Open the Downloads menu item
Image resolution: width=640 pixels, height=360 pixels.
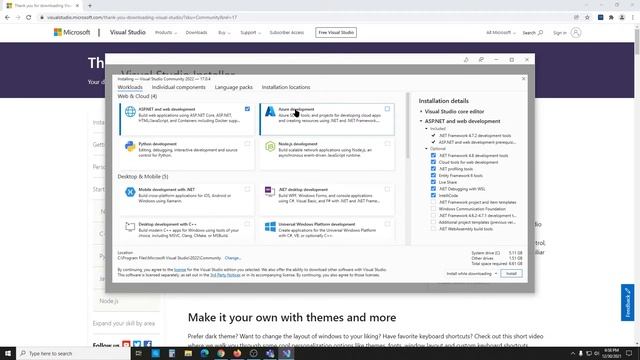(x=196, y=33)
